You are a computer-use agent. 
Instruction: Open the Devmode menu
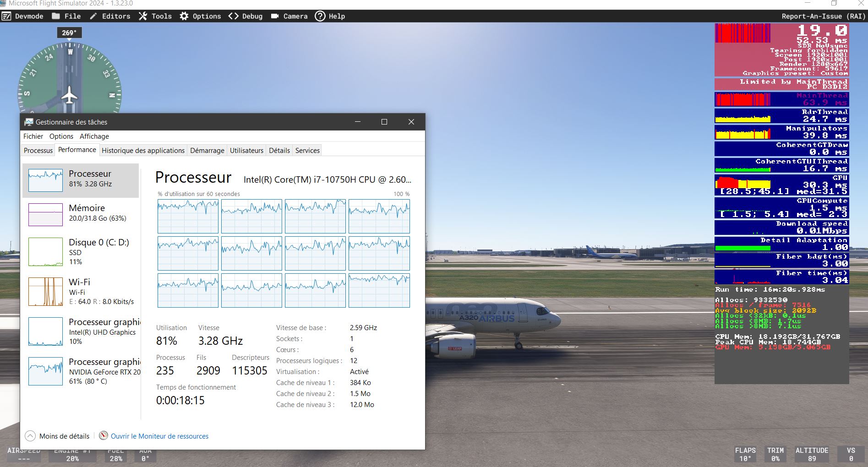tap(22, 16)
